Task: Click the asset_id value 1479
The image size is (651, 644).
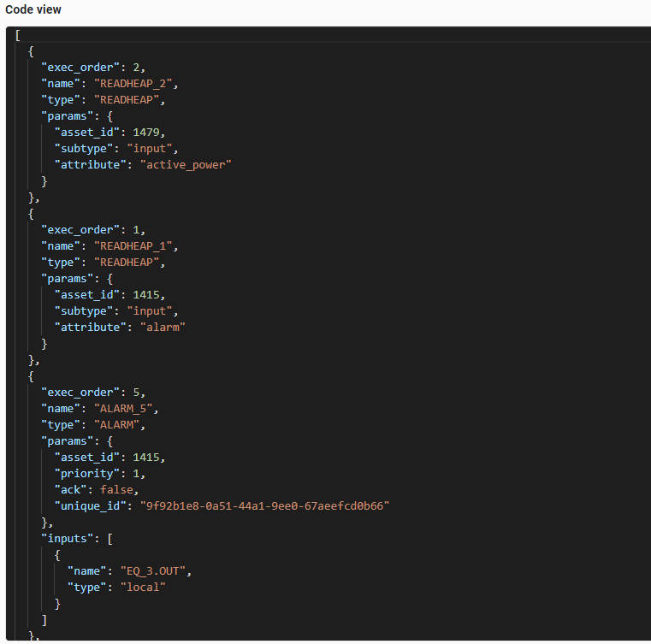Action: click(147, 133)
